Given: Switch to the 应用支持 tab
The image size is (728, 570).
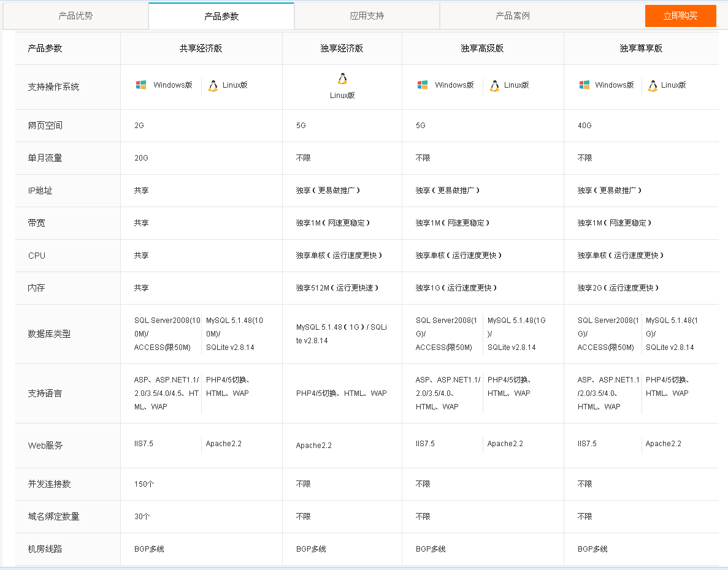Looking at the screenshot, I should pyautogui.click(x=367, y=16).
